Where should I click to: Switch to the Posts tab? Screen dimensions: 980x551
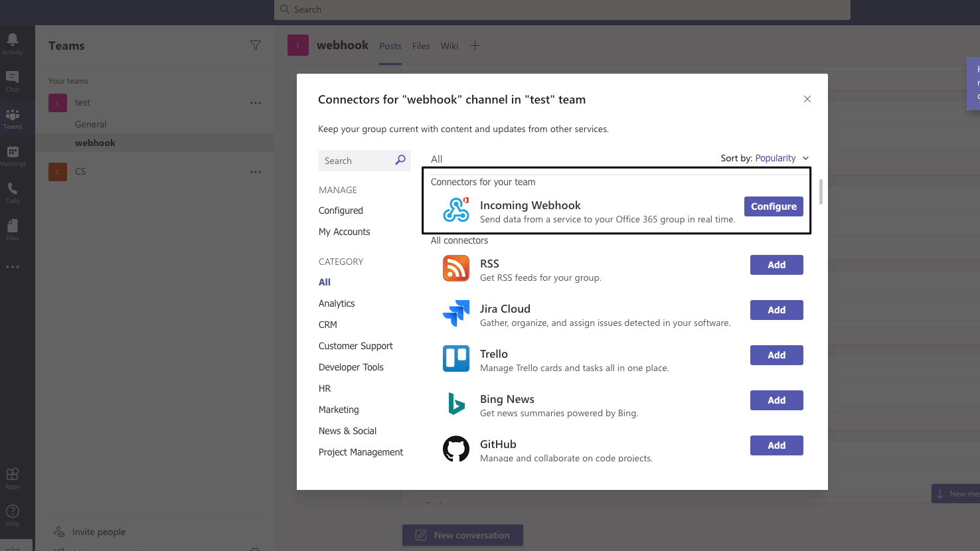(390, 46)
